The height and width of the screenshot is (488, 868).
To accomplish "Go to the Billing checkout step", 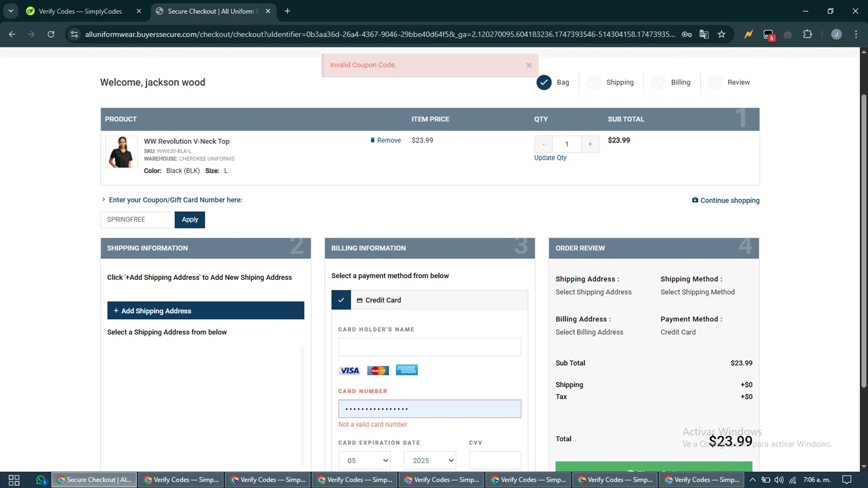I will click(x=671, y=83).
